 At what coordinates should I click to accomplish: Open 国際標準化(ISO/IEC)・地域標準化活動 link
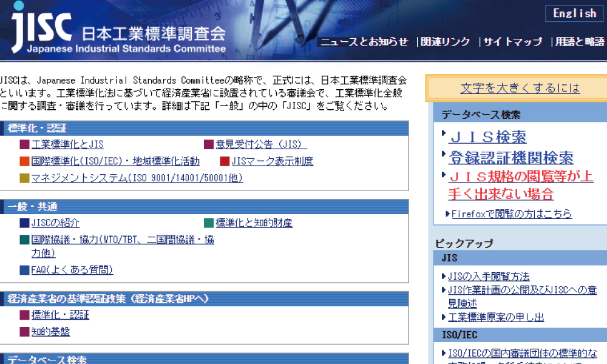[x=115, y=161]
